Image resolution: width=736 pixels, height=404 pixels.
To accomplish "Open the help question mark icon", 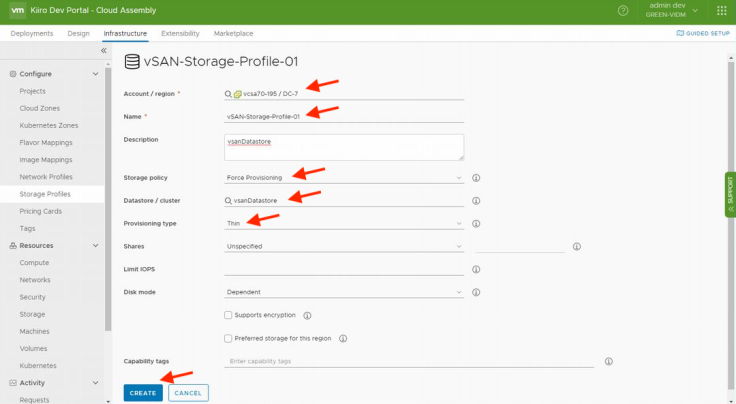I will tap(623, 10).
